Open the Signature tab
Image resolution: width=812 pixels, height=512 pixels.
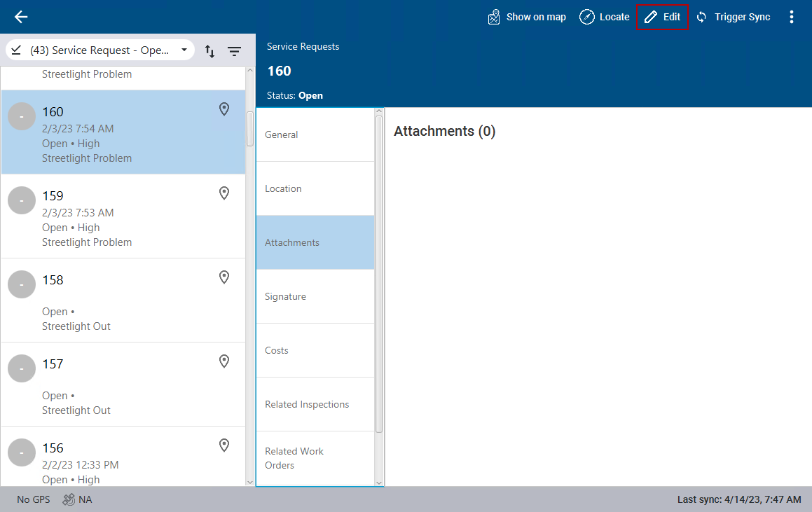point(315,297)
